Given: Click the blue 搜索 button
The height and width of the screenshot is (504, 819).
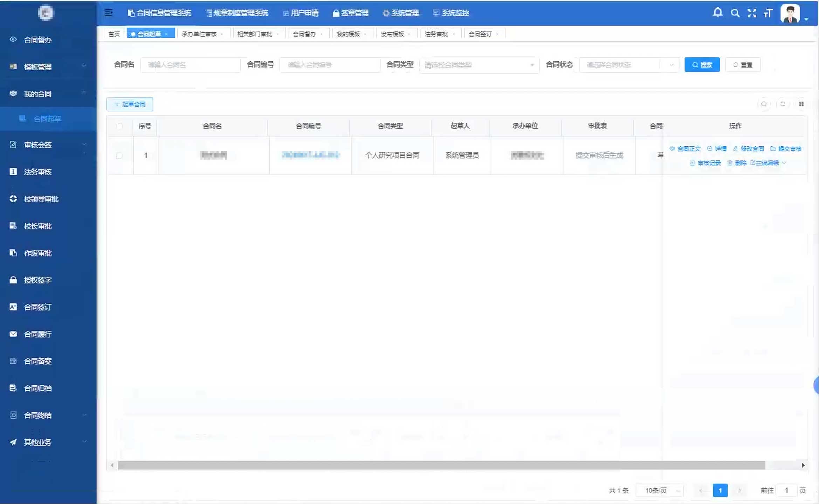Looking at the screenshot, I should pyautogui.click(x=702, y=65).
